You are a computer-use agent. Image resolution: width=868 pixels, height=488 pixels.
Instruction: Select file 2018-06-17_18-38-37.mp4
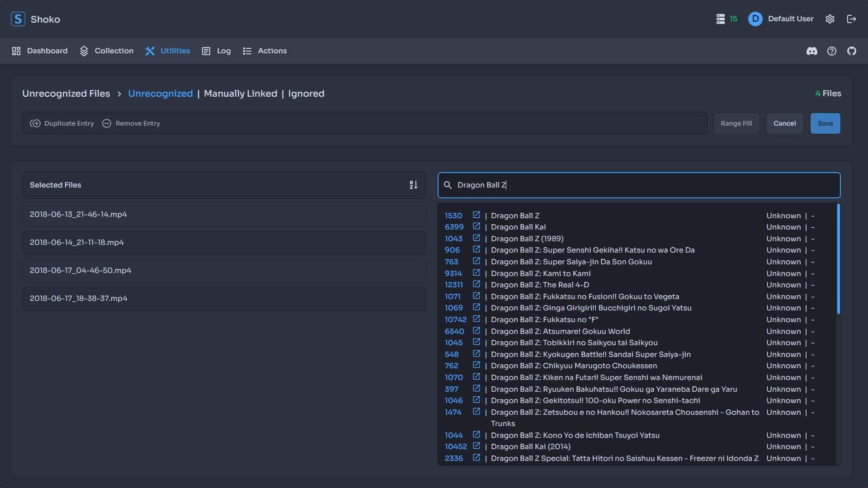tap(224, 299)
